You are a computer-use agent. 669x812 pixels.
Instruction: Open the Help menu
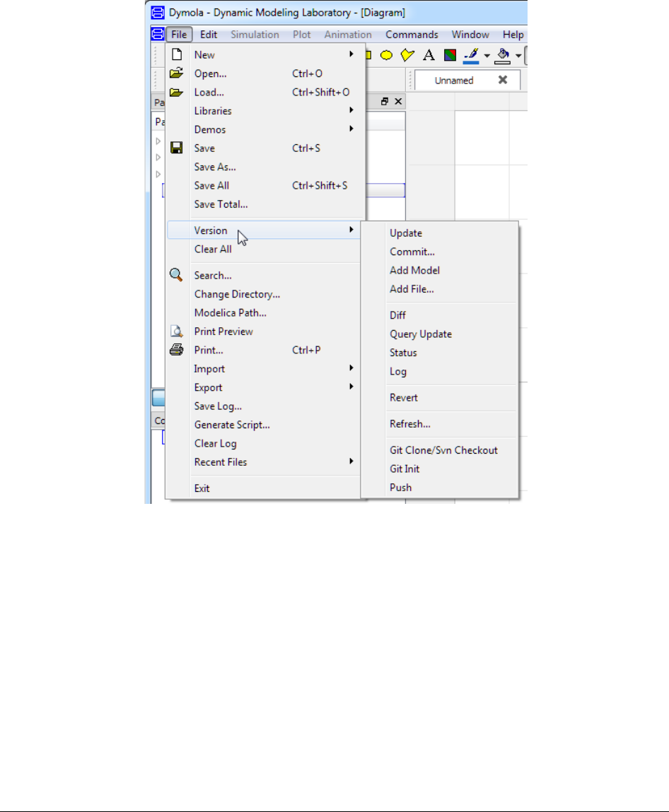[513, 34]
